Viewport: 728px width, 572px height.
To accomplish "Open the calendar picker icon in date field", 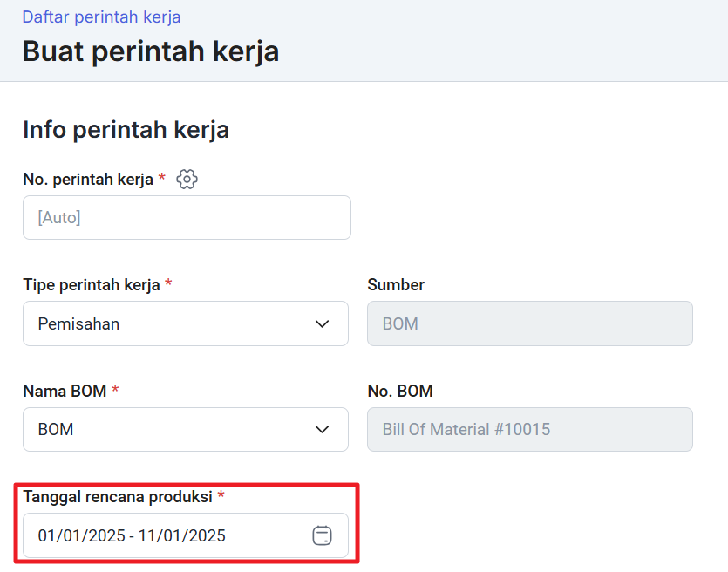I will tap(322, 535).
